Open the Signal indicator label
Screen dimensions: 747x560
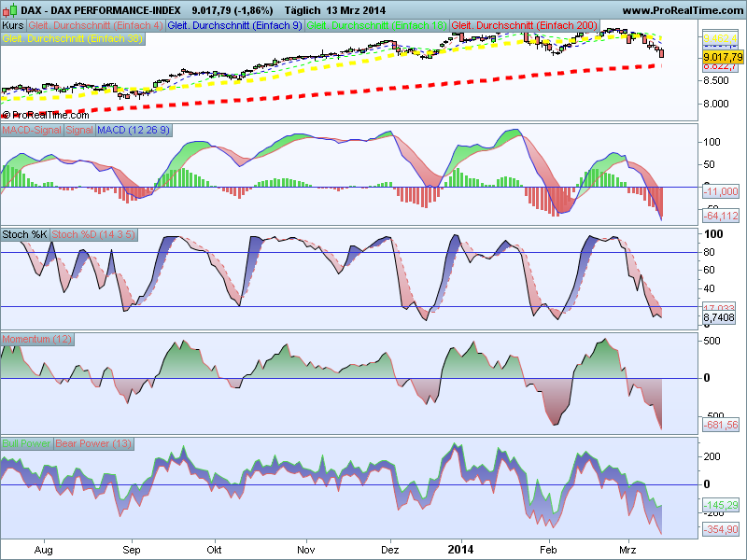point(79,130)
